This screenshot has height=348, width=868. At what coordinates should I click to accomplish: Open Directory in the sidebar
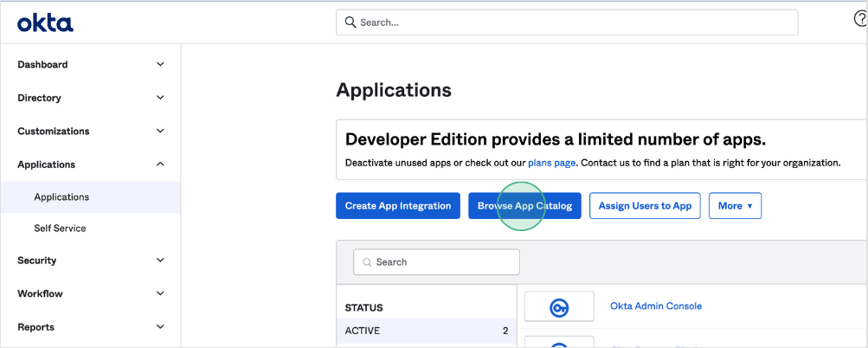click(39, 98)
